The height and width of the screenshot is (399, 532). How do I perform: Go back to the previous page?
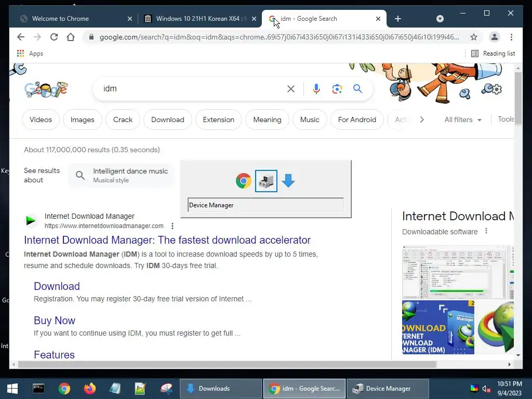(21, 37)
